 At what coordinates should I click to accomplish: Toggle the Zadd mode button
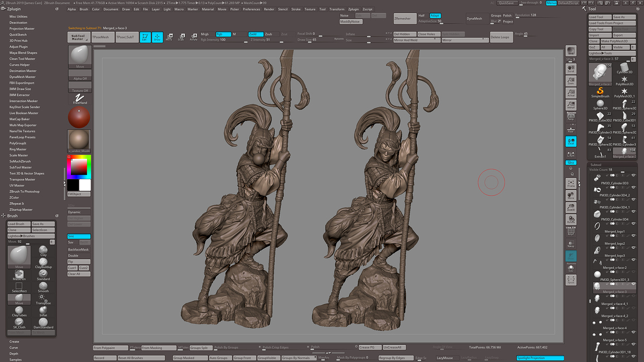tap(256, 34)
